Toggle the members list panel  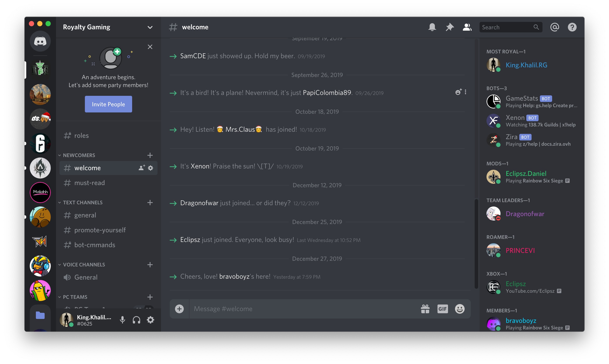click(x=467, y=27)
